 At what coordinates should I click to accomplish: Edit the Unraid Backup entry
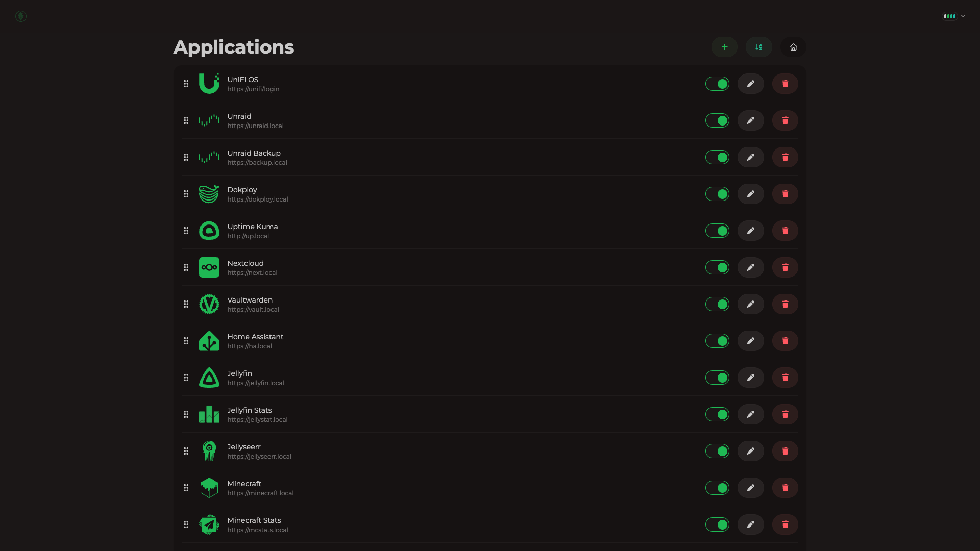pyautogui.click(x=751, y=157)
